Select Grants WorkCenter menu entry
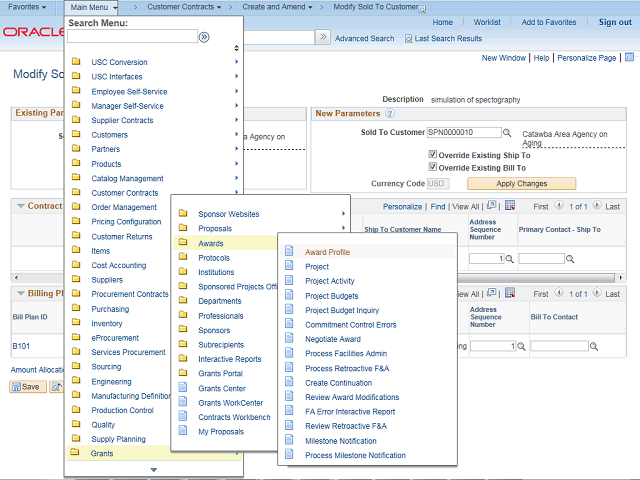640x480 pixels. [231, 403]
